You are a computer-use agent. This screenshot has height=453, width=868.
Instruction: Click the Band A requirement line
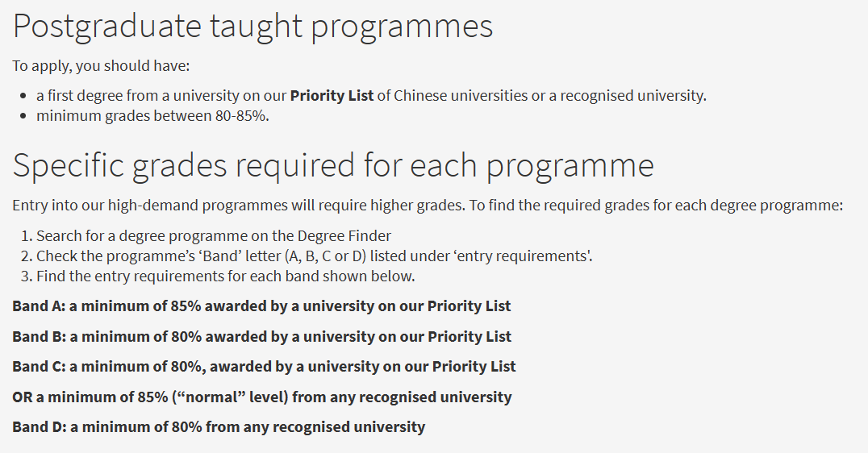261,306
